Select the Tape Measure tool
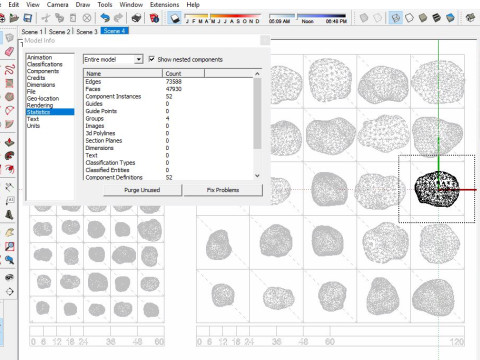480x360 pixels. coord(9,187)
